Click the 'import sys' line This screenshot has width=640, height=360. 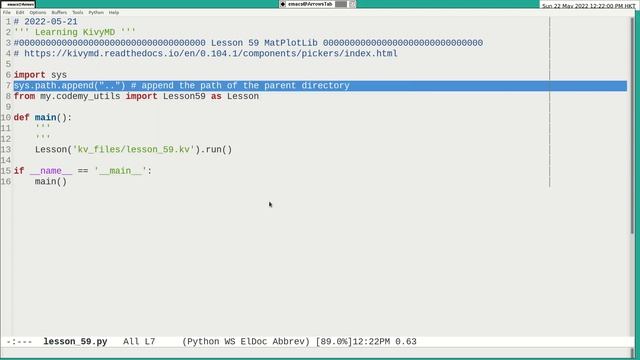40,75
